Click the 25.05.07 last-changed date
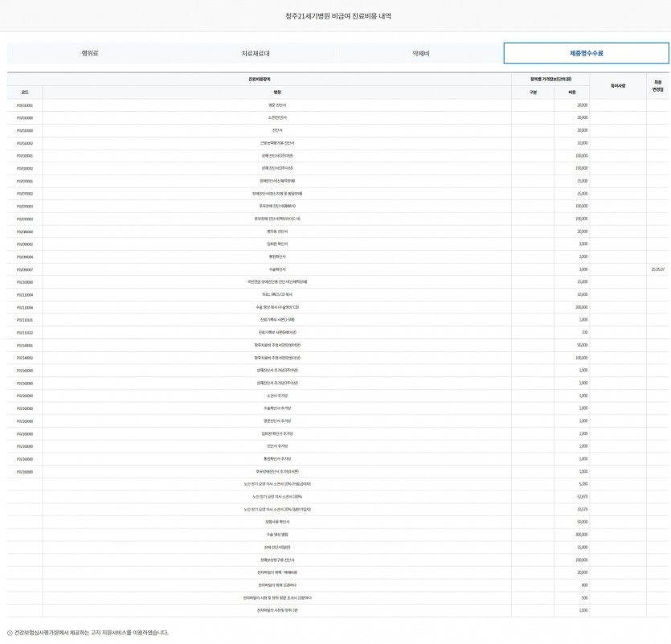Viewport: 671px width, 644px height. click(657, 269)
